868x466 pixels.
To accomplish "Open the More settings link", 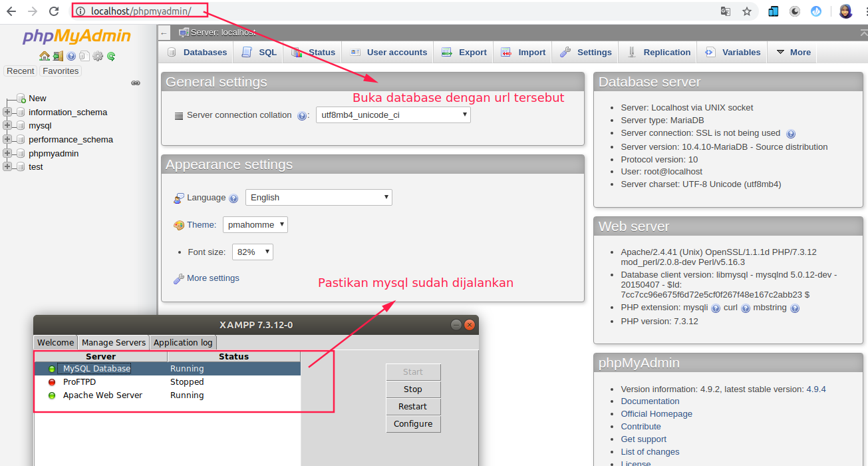I will (x=213, y=278).
